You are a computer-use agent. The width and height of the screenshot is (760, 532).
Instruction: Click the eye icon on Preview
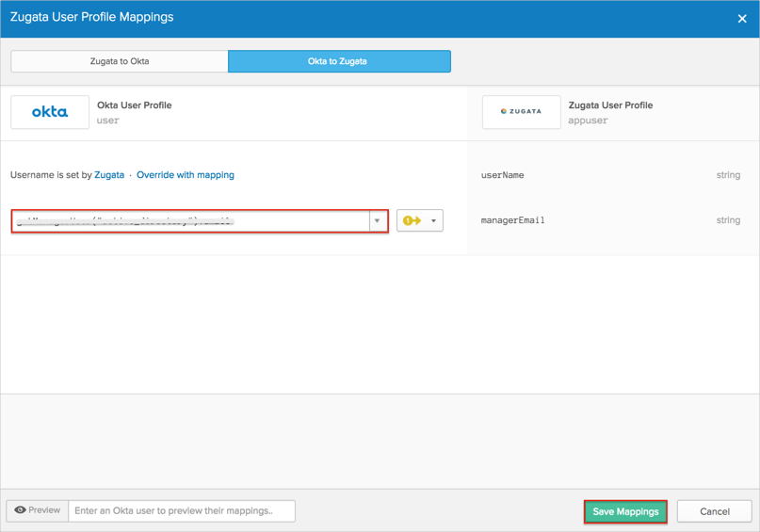click(x=20, y=510)
